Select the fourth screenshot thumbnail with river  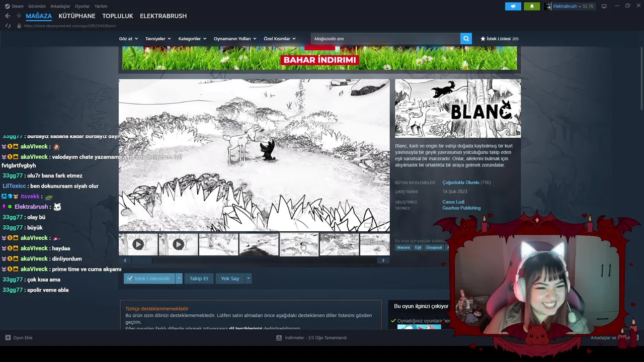(x=259, y=244)
